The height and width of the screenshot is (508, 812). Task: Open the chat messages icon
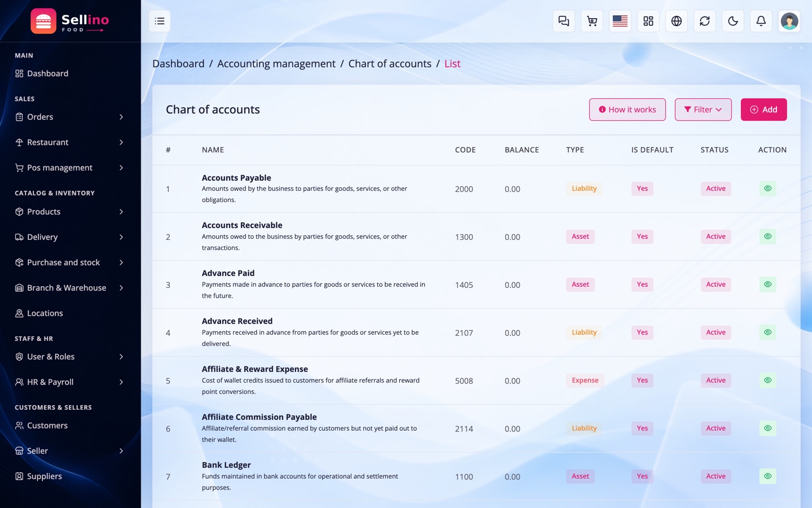pos(564,21)
